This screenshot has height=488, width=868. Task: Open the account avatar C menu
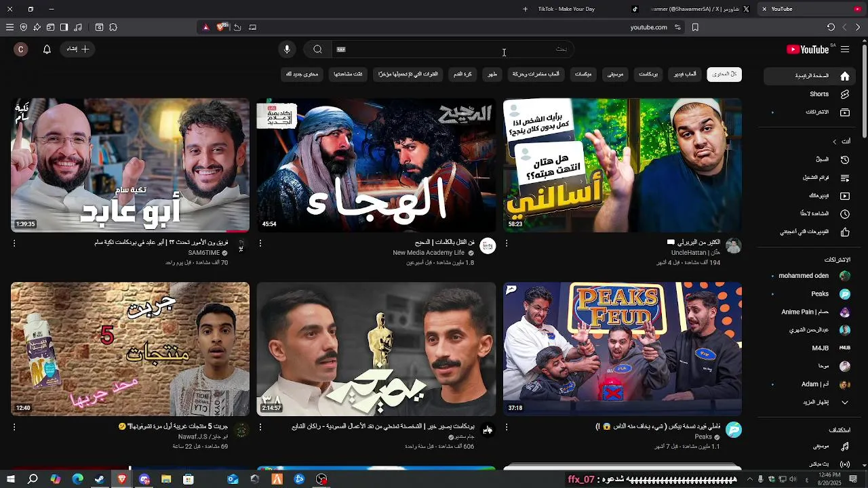point(21,49)
